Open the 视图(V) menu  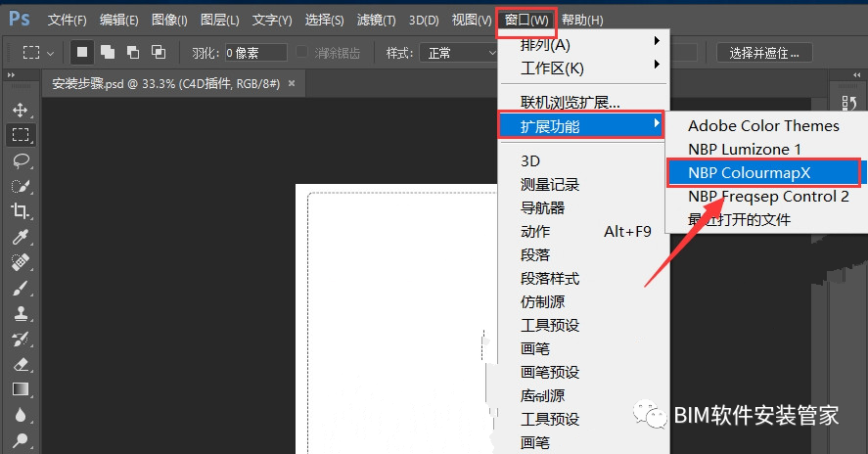click(471, 21)
